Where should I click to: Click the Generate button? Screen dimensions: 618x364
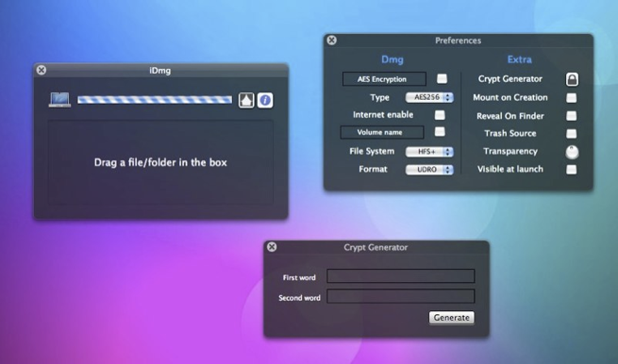(452, 318)
